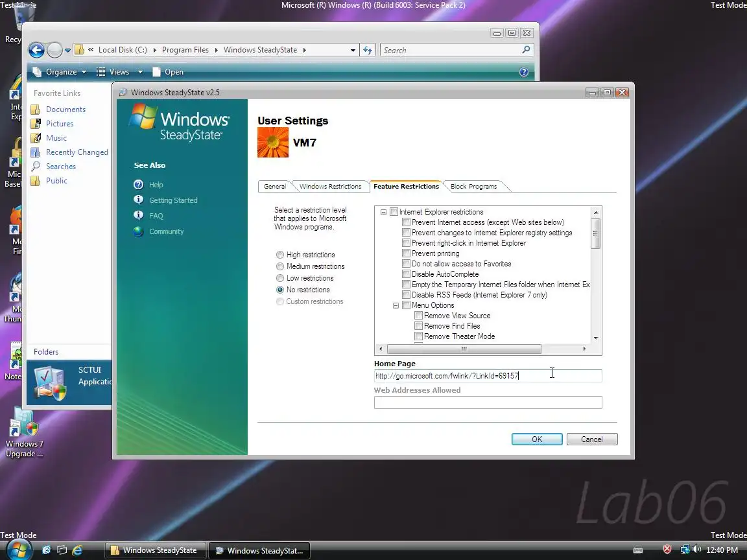Image resolution: width=747 pixels, height=560 pixels.
Task: Expand arrow after Program Files breadcrumb
Action: pos(217,50)
